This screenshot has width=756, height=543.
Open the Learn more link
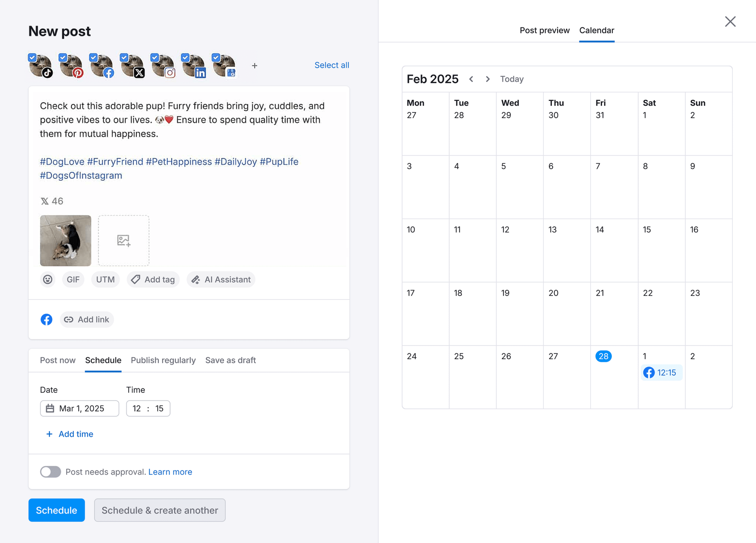click(x=170, y=472)
